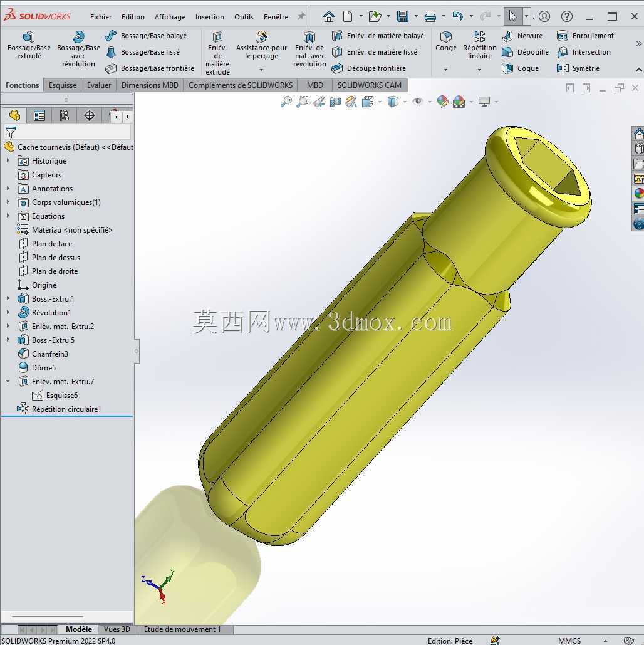Image resolution: width=644 pixels, height=645 pixels.
Task: Save the document with floppy icon
Action: (x=403, y=16)
